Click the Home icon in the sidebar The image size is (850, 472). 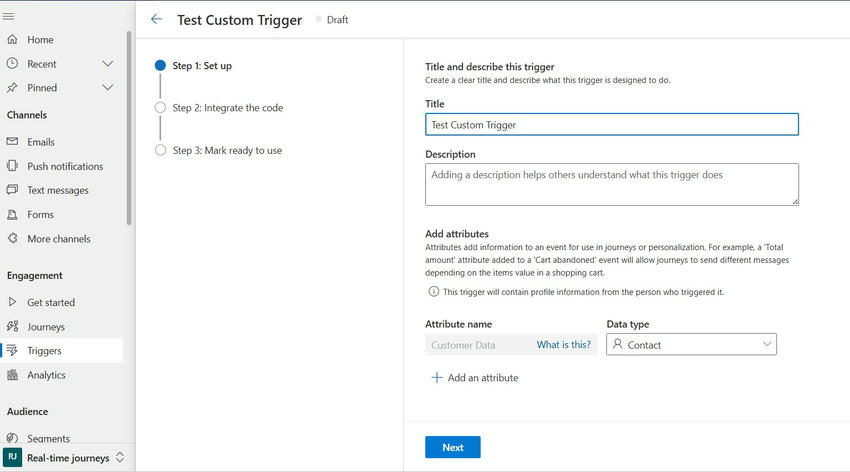point(13,40)
